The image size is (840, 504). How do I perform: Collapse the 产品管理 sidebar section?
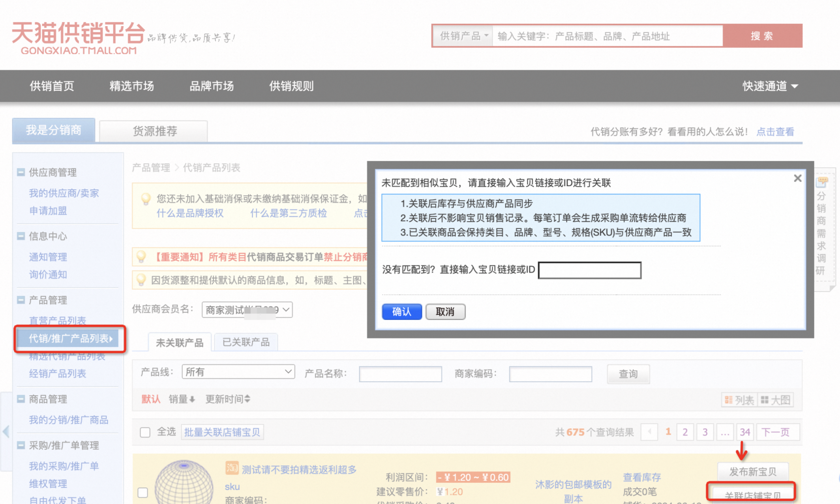tap(21, 300)
